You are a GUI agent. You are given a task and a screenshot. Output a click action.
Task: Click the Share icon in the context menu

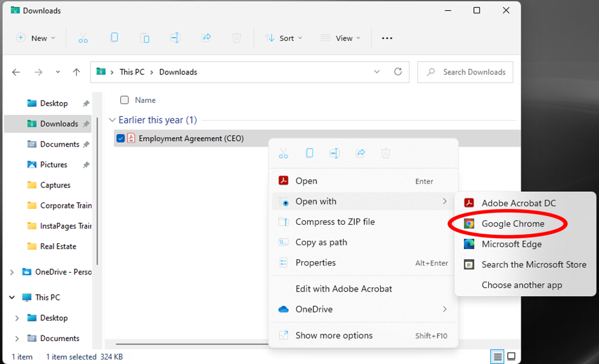[x=361, y=153]
